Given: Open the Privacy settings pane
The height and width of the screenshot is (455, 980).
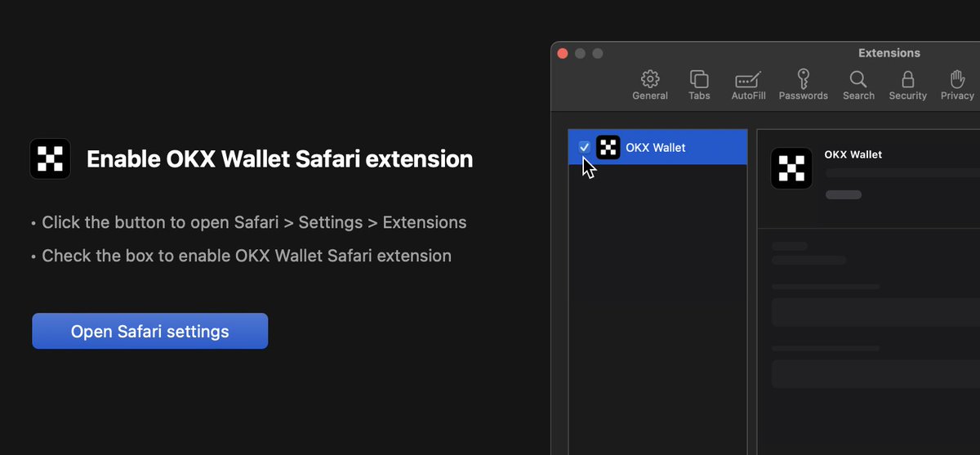Looking at the screenshot, I should 957,85.
